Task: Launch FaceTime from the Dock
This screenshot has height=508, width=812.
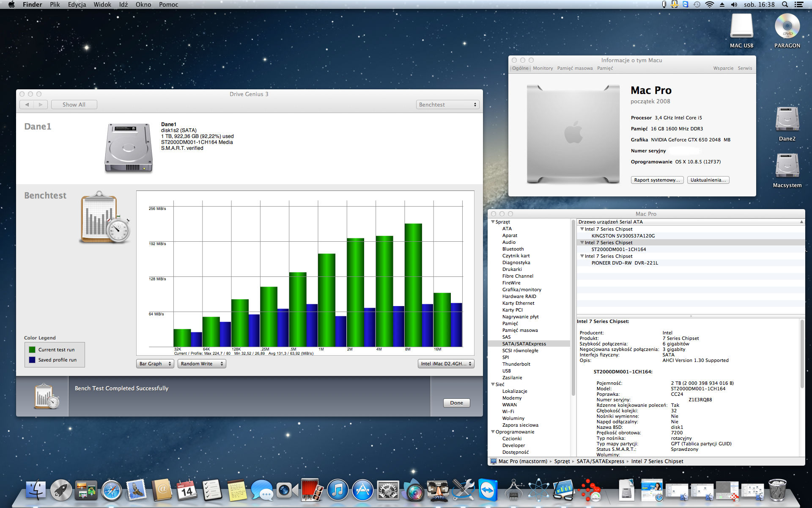Action: (x=287, y=490)
